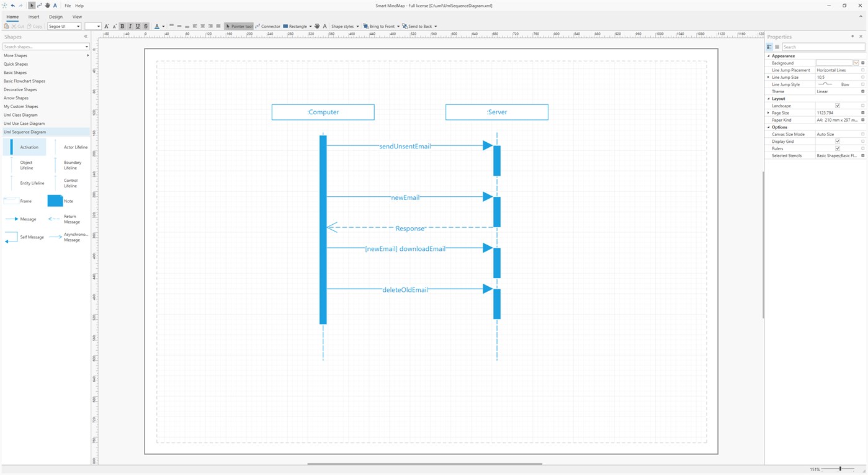Pick the Background color swatch in Properties
The image size is (868, 475).
[835, 63]
